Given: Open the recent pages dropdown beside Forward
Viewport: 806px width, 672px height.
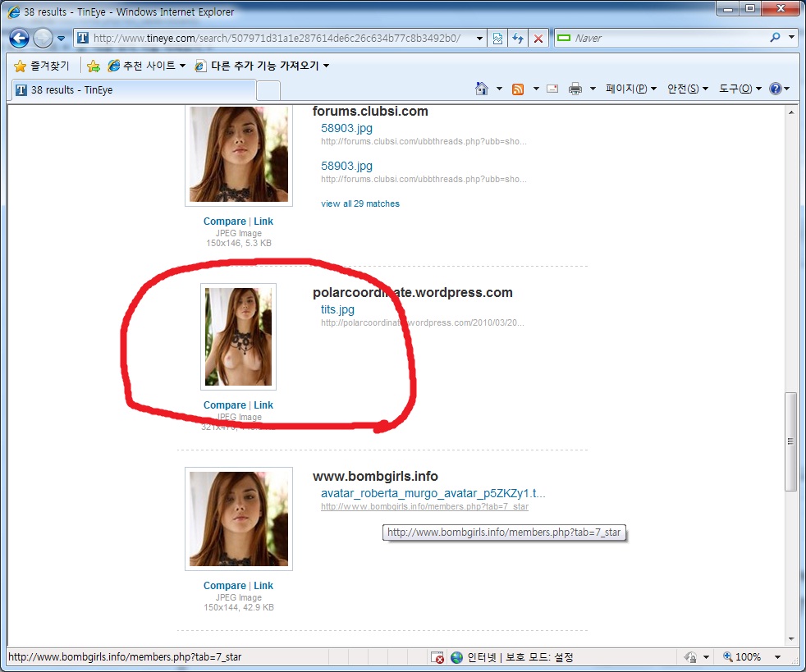Looking at the screenshot, I should (x=62, y=38).
